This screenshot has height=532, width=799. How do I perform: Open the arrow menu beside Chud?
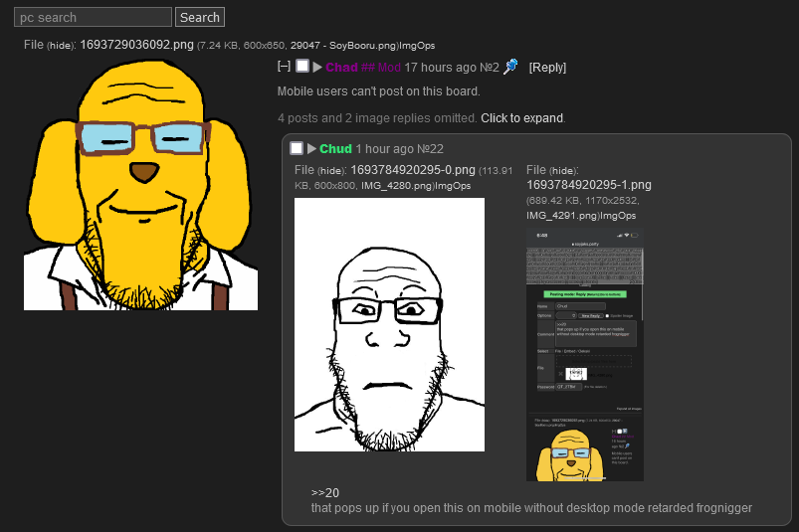(311, 148)
